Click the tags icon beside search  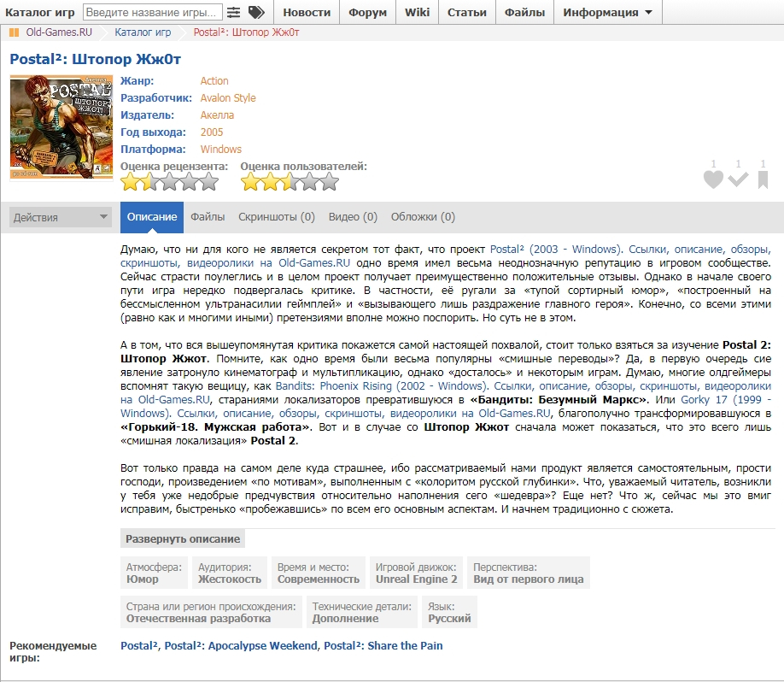tap(256, 12)
